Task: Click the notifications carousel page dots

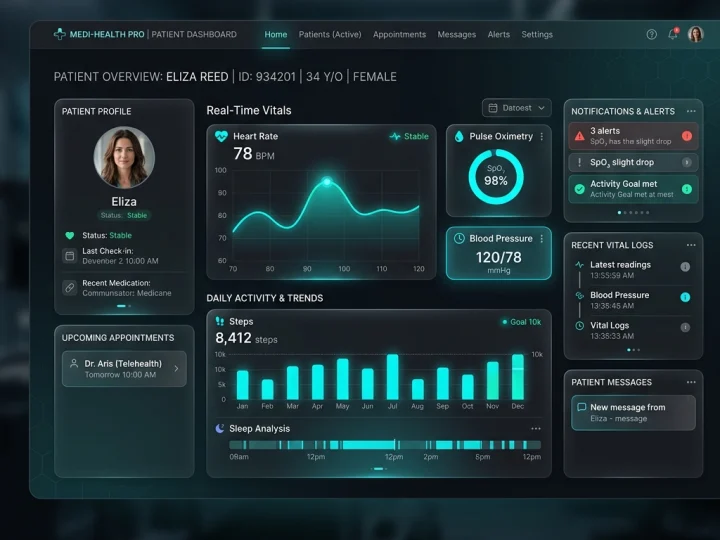Action: 633,213
